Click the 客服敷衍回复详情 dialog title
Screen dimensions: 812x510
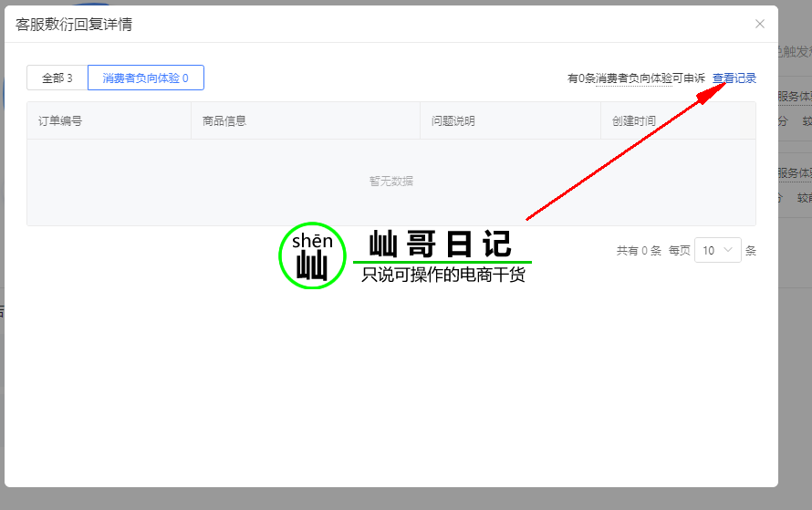click(74, 25)
